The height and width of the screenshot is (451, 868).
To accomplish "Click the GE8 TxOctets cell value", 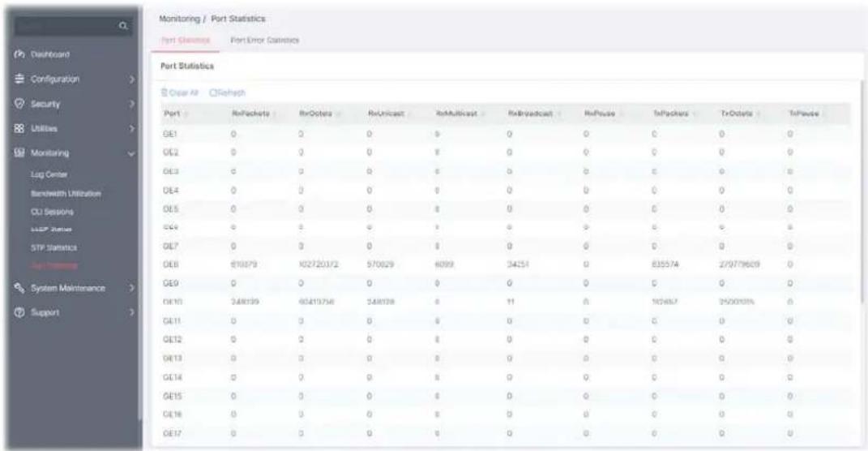I will (x=740, y=264).
